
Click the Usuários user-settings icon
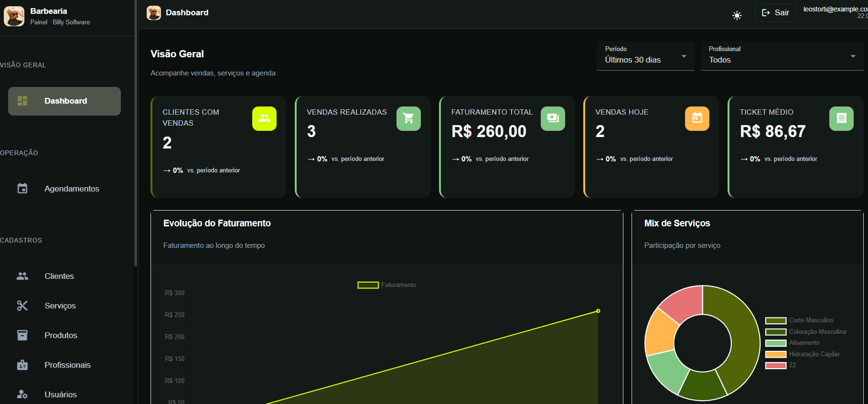[x=22, y=394]
